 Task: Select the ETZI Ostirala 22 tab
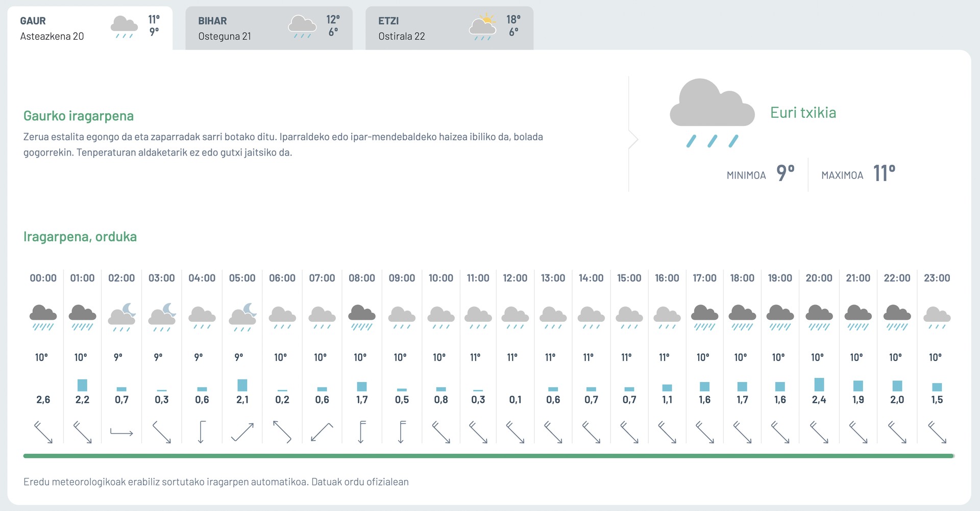click(449, 28)
